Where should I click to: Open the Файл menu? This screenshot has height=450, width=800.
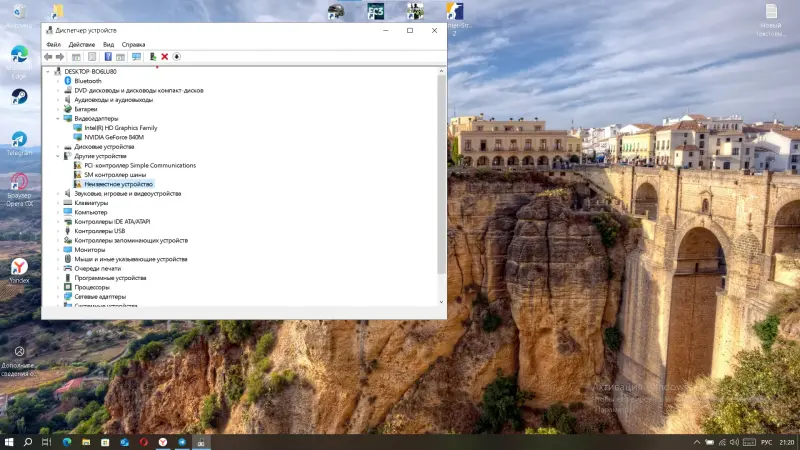click(53, 44)
